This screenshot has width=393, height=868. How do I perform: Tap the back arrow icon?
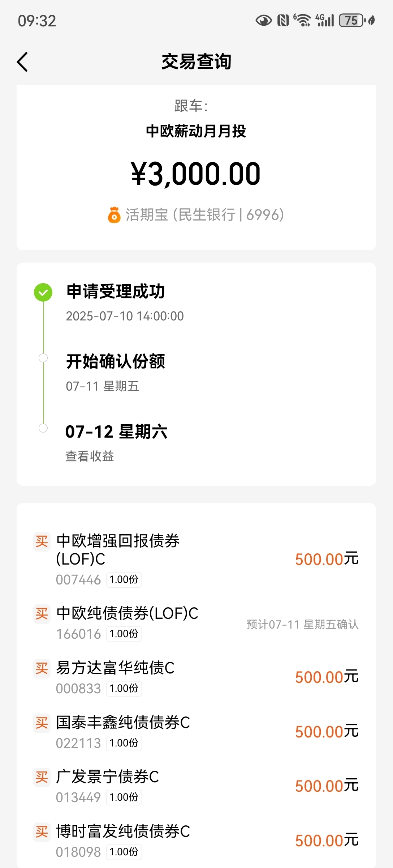pyautogui.click(x=22, y=62)
